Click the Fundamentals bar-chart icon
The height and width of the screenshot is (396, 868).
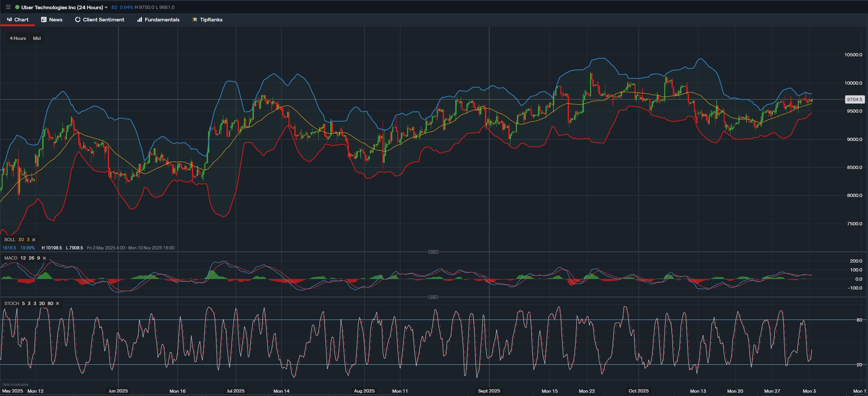[139, 19]
